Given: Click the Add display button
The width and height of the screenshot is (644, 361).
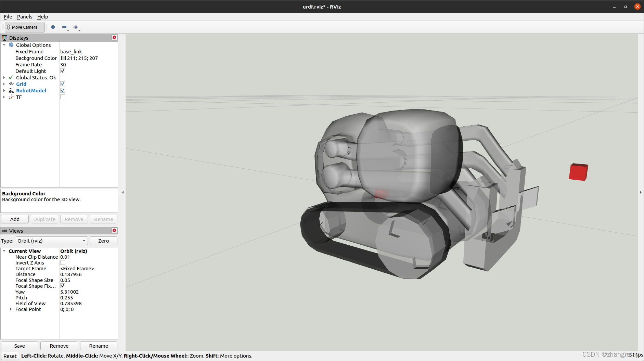Looking at the screenshot, I should click(15, 219).
